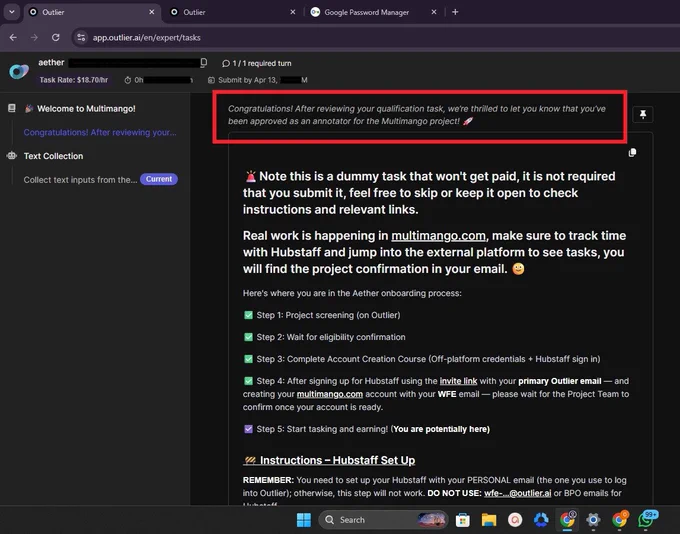The image size is (680, 534).
Task: Open Collect text inputs from the... item
Action: click(x=80, y=180)
